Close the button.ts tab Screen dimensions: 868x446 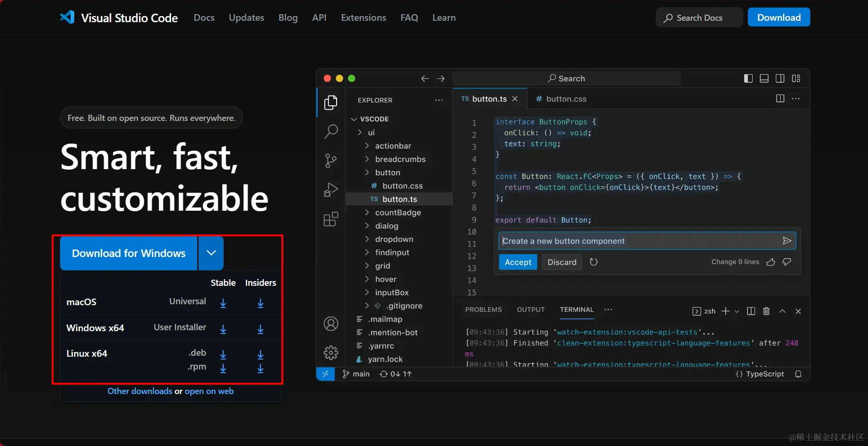515,99
